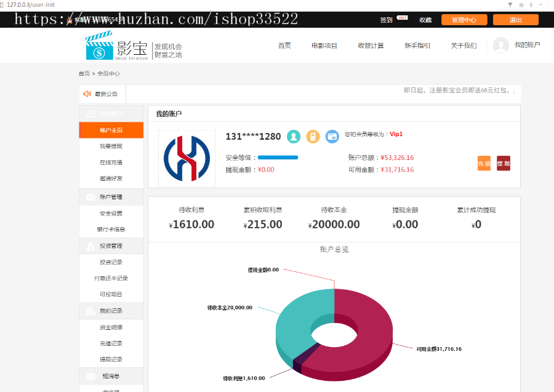Click the avatar icon next to 我的账户
Viewport: 554px width, 392px height.
500,45
